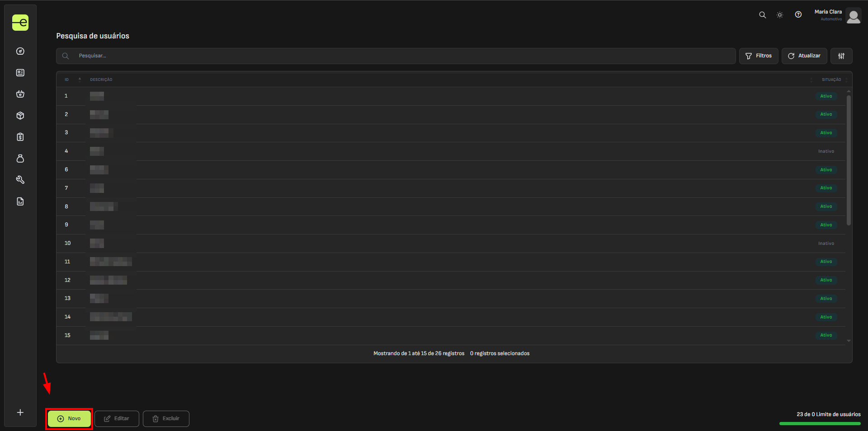Click the Atualizar refresh button

point(804,56)
